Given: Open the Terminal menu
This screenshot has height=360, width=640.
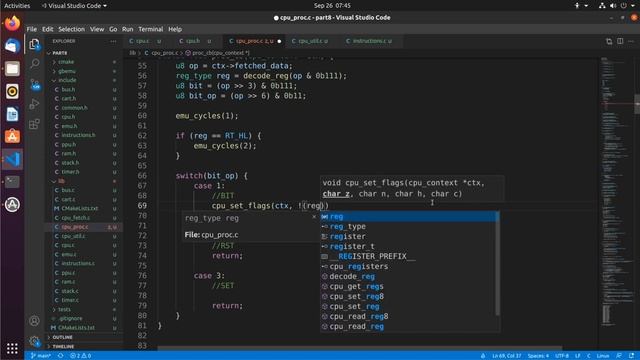Looking at the screenshot, I should point(151,29).
